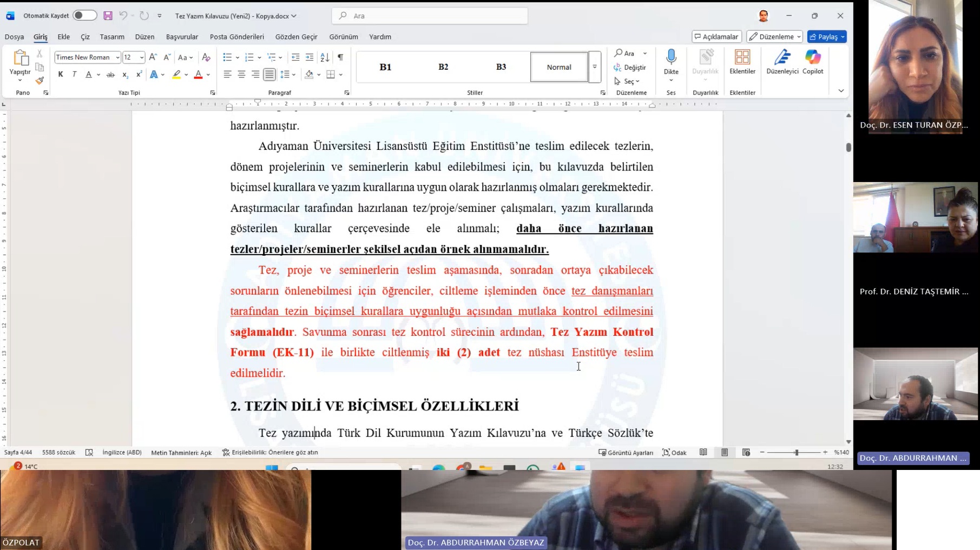Expand the font size 12 dropdown
This screenshot has height=550, width=980.
tap(142, 57)
